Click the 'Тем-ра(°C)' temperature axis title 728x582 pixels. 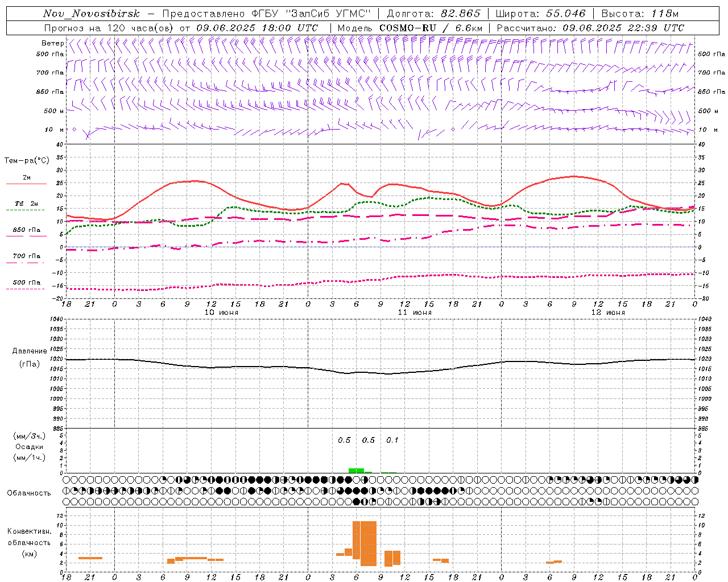27,161
